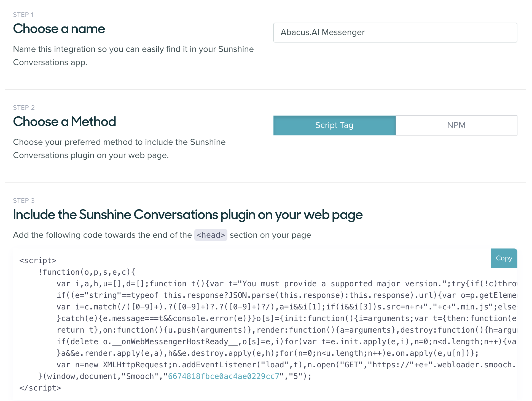Click the STEP 3 label
Viewport: 532px width, 401px height.
pos(24,201)
